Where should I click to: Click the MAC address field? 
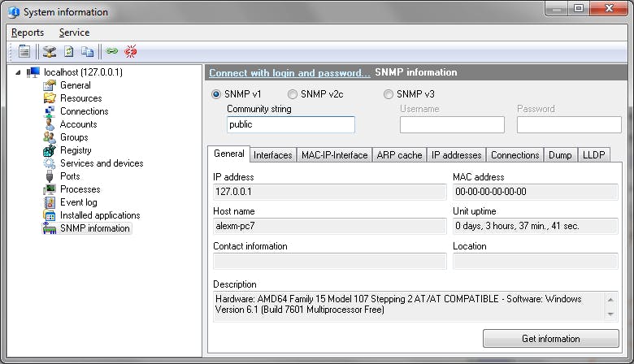[x=536, y=192]
